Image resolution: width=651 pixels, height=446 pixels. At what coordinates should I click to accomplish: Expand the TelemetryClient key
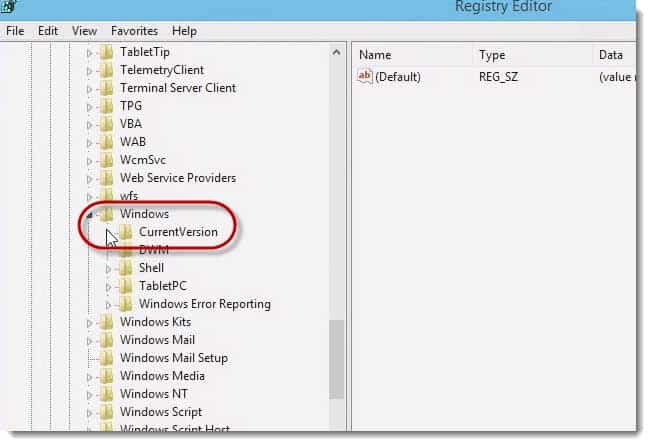pyautogui.click(x=89, y=71)
